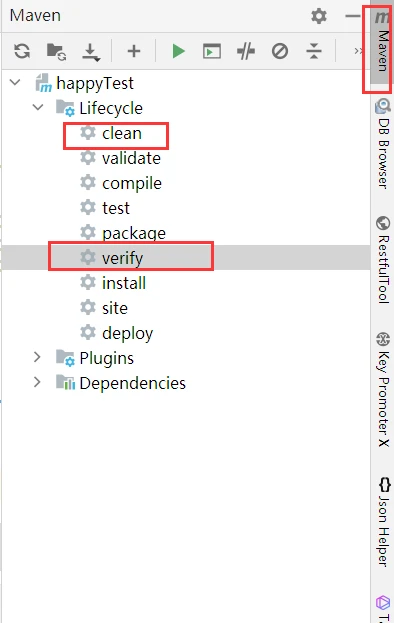Download sources and documentation
This screenshot has width=394, height=623.
(91, 52)
